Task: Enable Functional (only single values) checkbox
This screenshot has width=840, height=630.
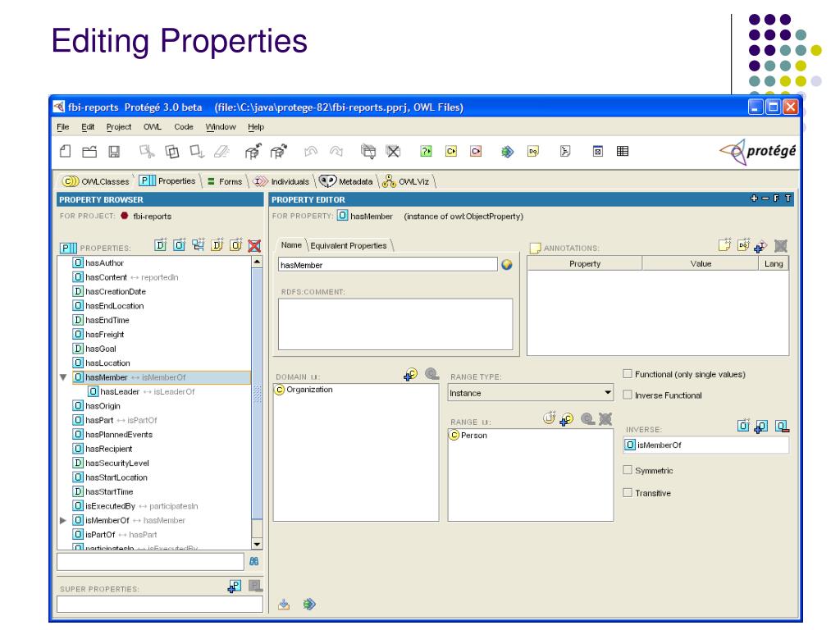Action: pyautogui.click(x=628, y=374)
